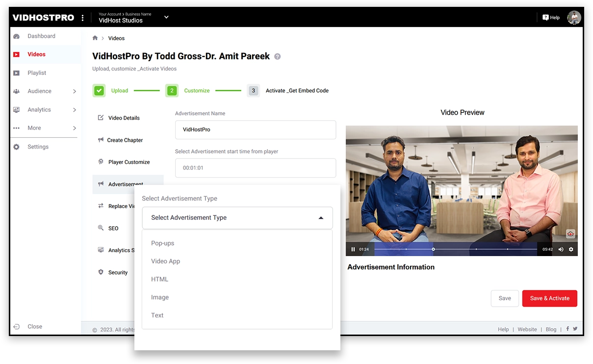Open the VidHost Studios account switcher
The width and height of the screenshot is (593, 364).
click(x=166, y=17)
